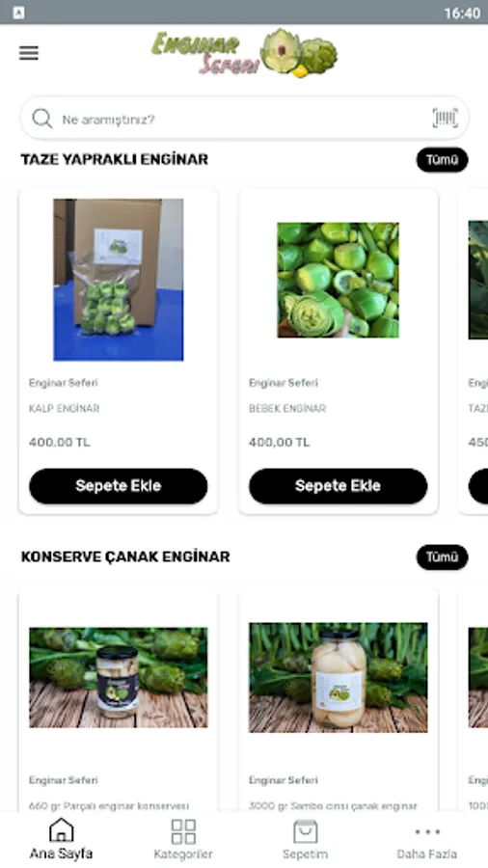Image resolution: width=488 pixels, height=868 pixels.
Task: Add Kalp Enginar to cart
Action: (119, 486)
